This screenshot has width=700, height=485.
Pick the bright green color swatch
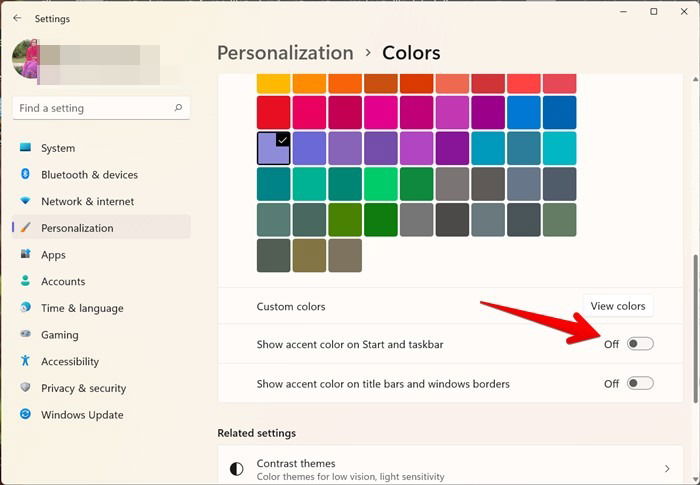click(380, 184)
